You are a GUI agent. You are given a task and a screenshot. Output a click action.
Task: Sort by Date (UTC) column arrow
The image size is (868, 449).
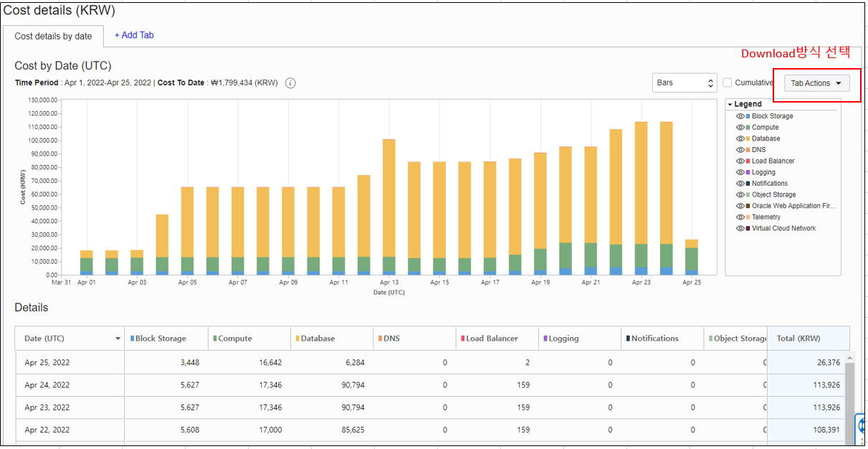(118, 339)
